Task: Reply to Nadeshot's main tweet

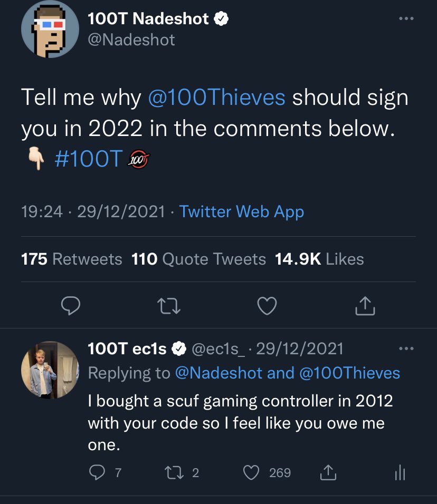Action: tap(70, 305)
